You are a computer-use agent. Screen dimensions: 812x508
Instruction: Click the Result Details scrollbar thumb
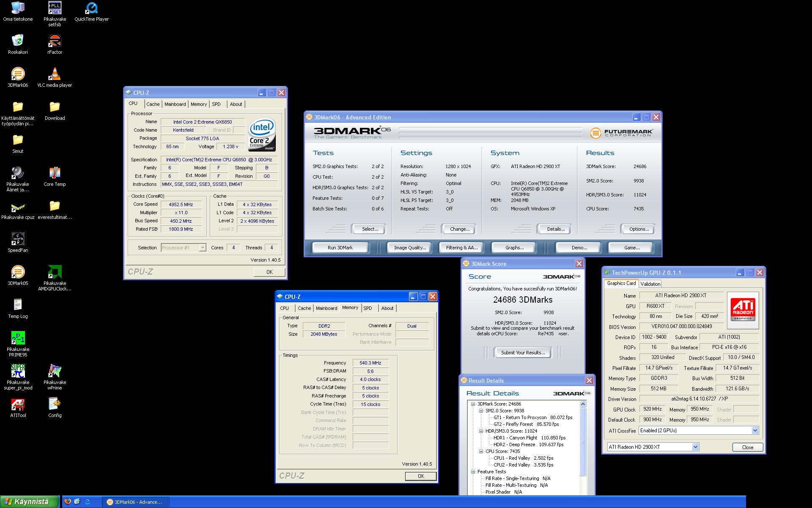pos(583,442)
